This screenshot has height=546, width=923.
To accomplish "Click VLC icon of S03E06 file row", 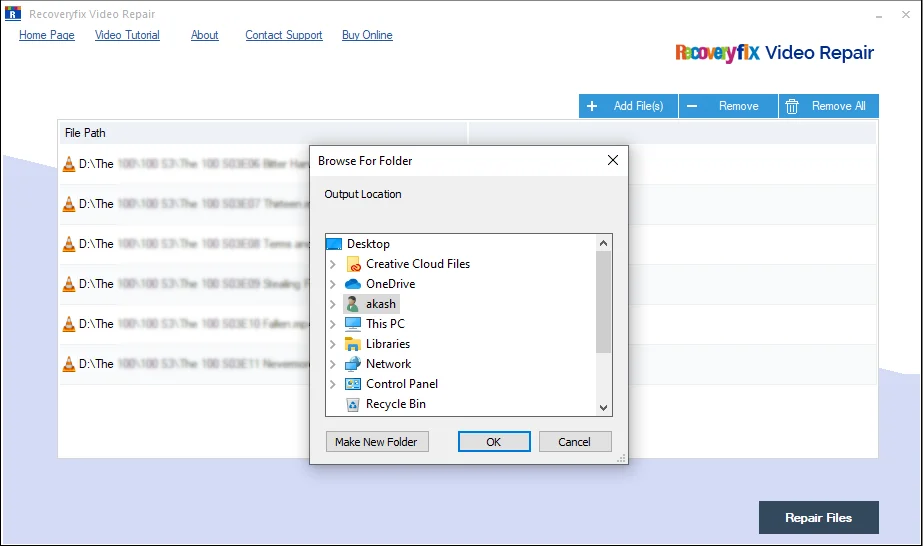I will pos(69,164).
